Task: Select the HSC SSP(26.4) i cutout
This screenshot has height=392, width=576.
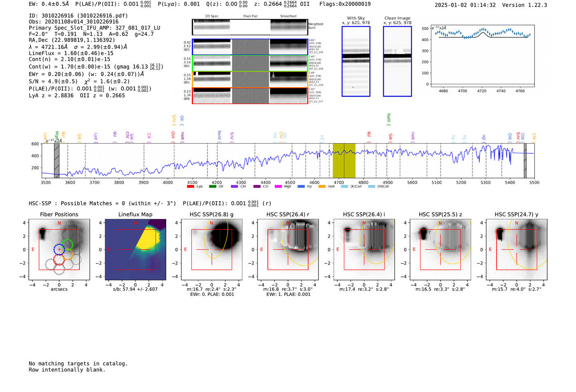Action: [364, 250]
